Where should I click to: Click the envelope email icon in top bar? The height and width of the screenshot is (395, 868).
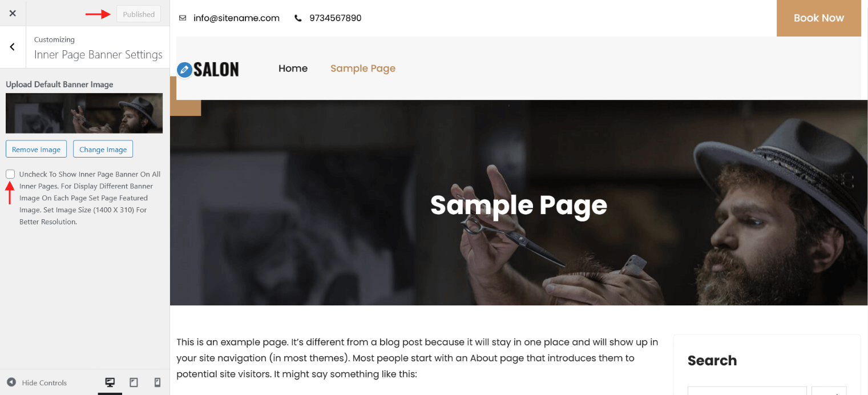point(183,18)
